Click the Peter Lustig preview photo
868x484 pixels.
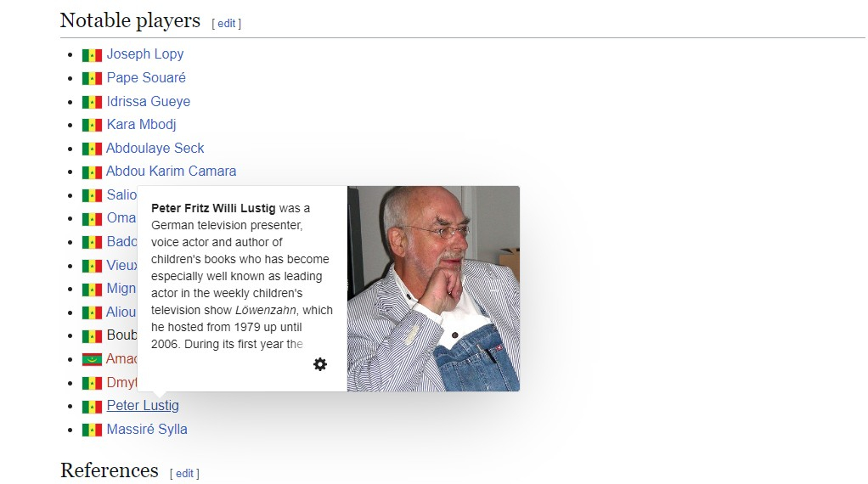(433, 289)
